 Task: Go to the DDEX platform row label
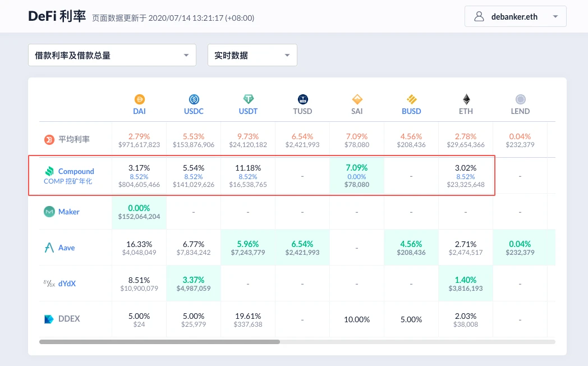coord(68,319)
